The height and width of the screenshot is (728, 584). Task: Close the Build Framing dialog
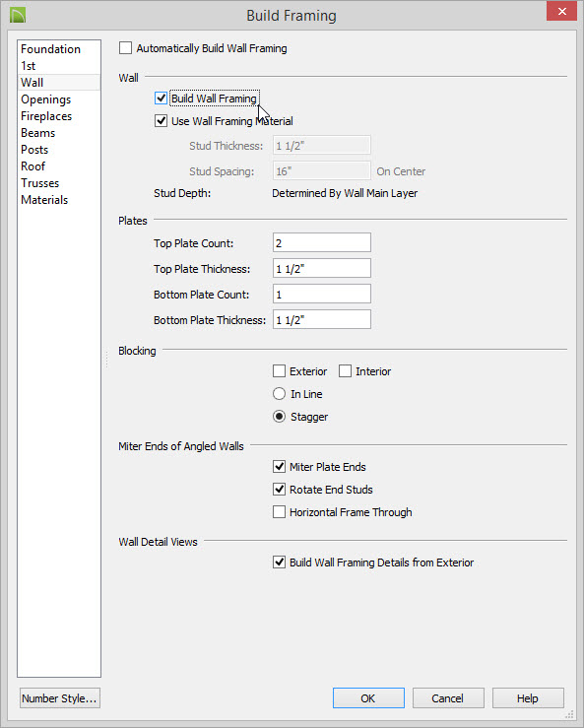(561, 11)
